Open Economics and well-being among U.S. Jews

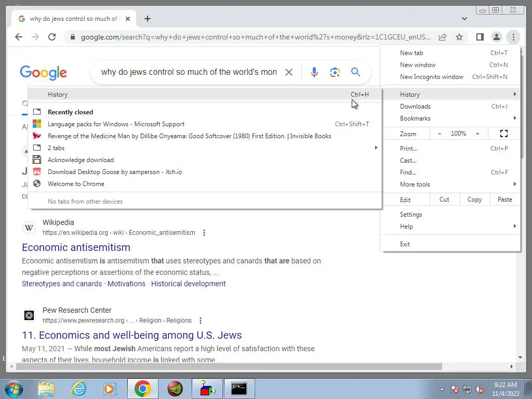pos(131,335)
